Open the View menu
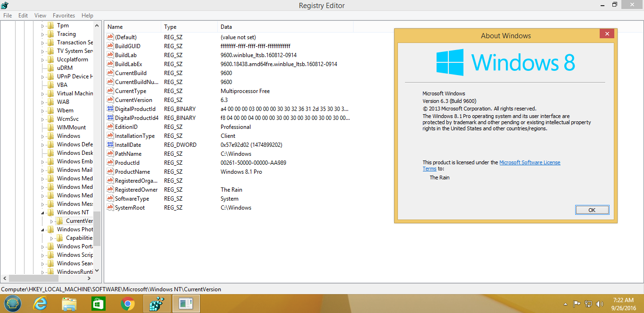 click(41, 16)
